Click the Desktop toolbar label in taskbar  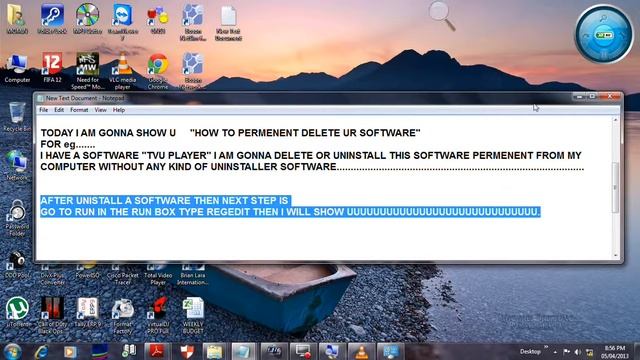pyautogui.click(x=530, y=351)
